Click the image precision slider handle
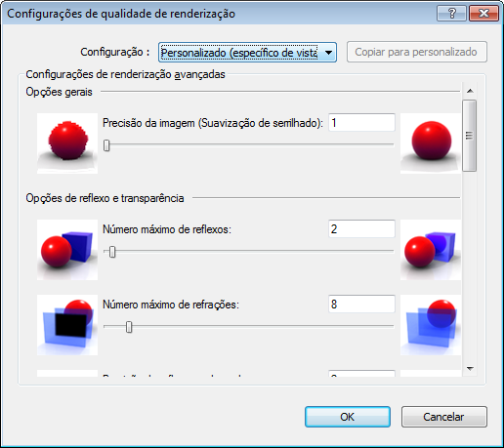 click(106, 145)
